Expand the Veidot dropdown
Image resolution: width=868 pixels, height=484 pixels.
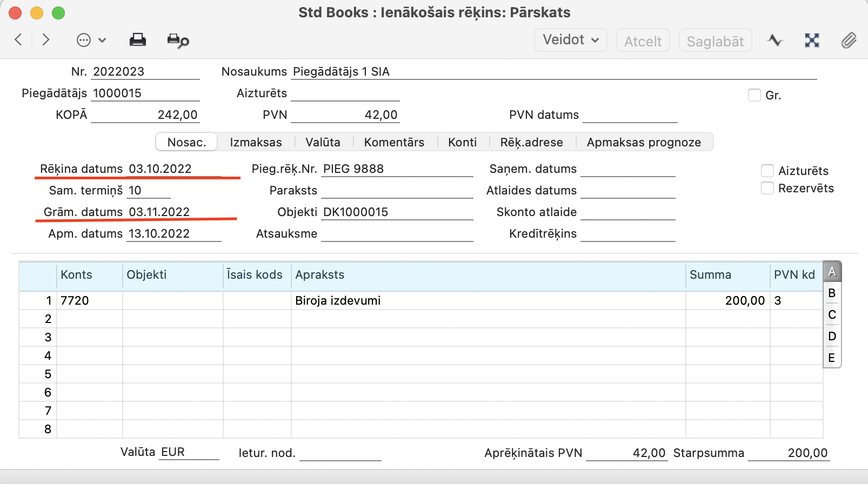coord(571,40)
